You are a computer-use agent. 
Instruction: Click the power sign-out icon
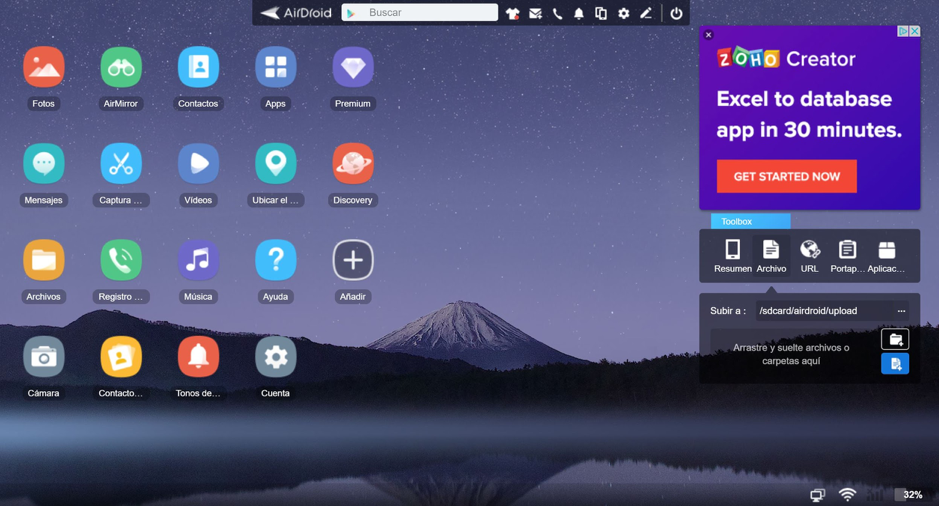coord(676,13)
